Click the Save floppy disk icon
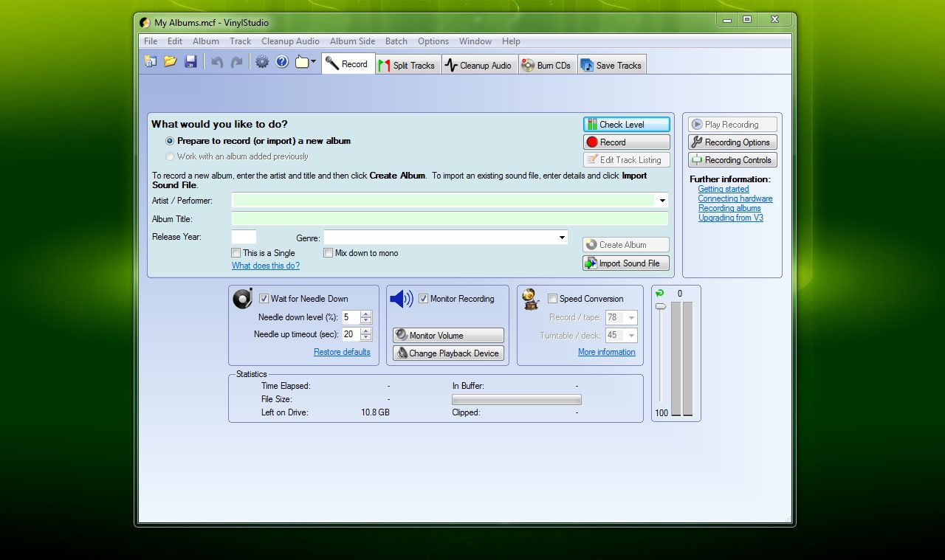Screen dimensions: 945x560 [x=190, y=62]
